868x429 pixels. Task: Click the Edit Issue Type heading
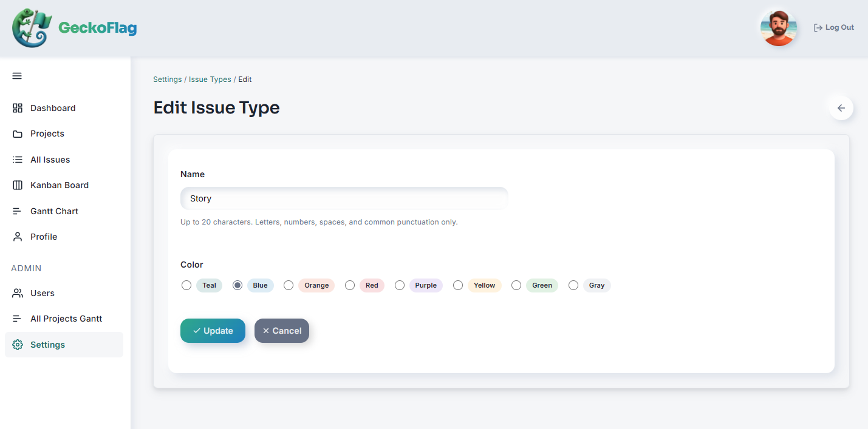click(x=216, y=108)
